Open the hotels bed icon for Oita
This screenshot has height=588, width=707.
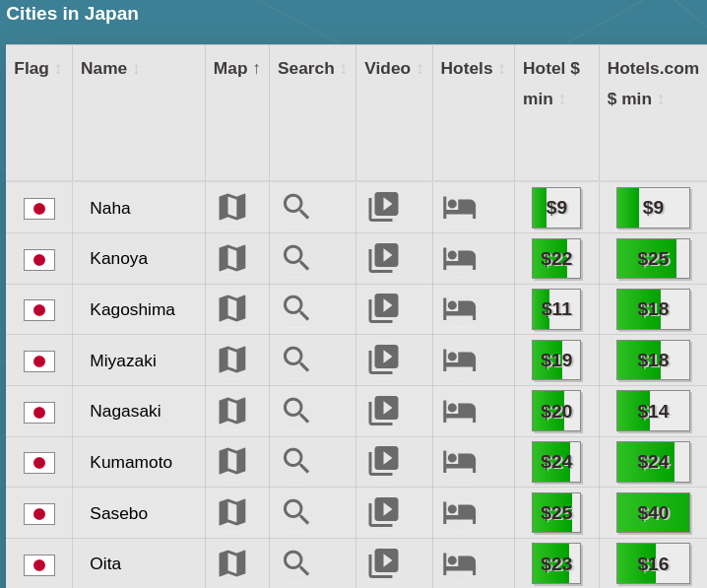coord(459,563)
